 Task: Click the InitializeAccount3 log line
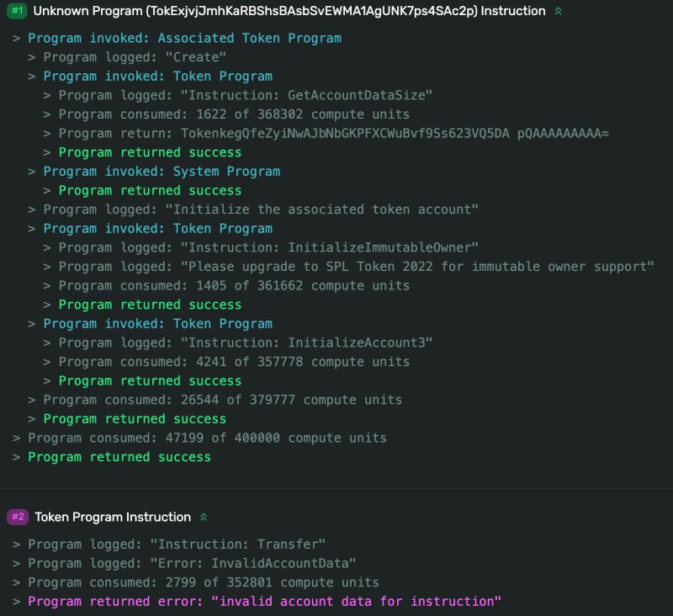(x=246, y=343)
